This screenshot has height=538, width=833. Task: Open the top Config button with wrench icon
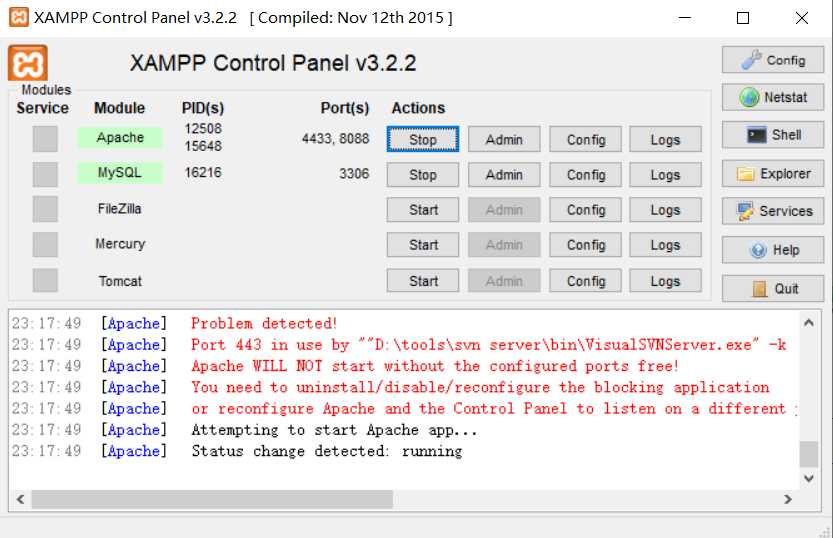tap(773, 60)
